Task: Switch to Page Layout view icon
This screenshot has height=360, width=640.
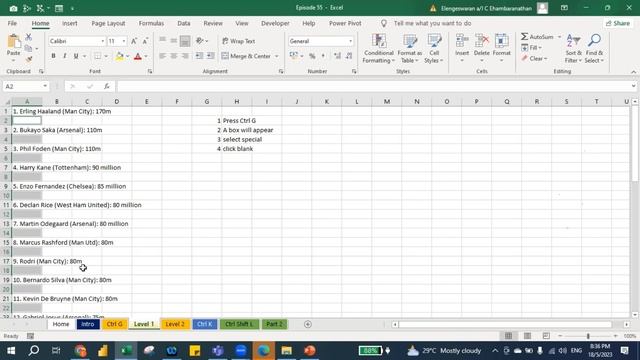Action: point(527,336)
